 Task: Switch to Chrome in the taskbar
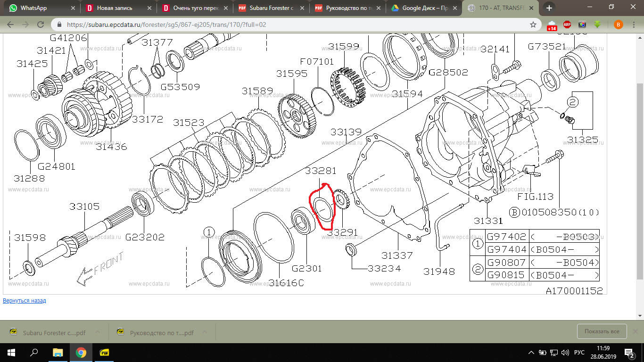tap(81, 352)
